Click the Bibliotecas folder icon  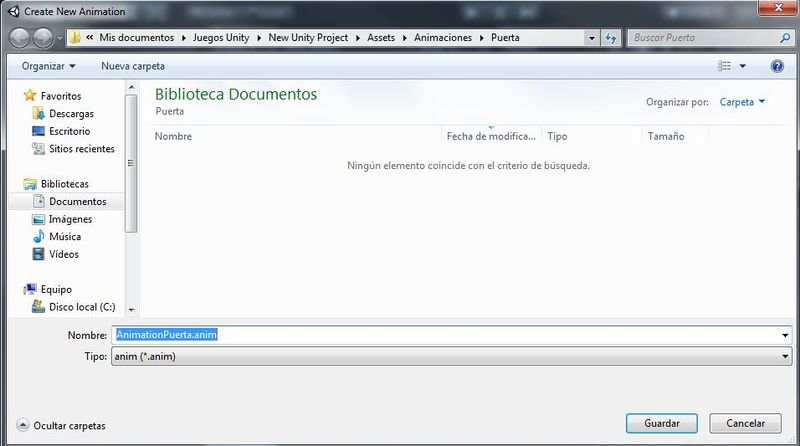(x=30, y=184)
